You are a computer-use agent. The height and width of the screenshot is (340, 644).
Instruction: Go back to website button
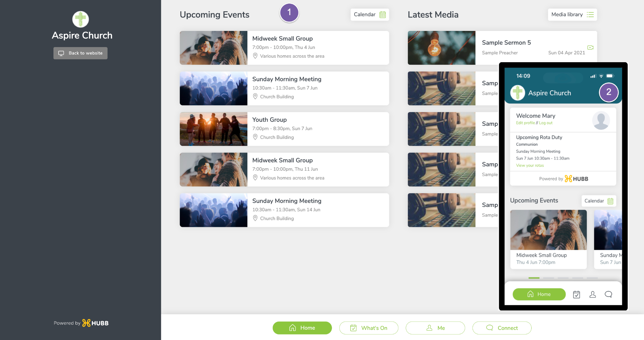pos(80,53)
